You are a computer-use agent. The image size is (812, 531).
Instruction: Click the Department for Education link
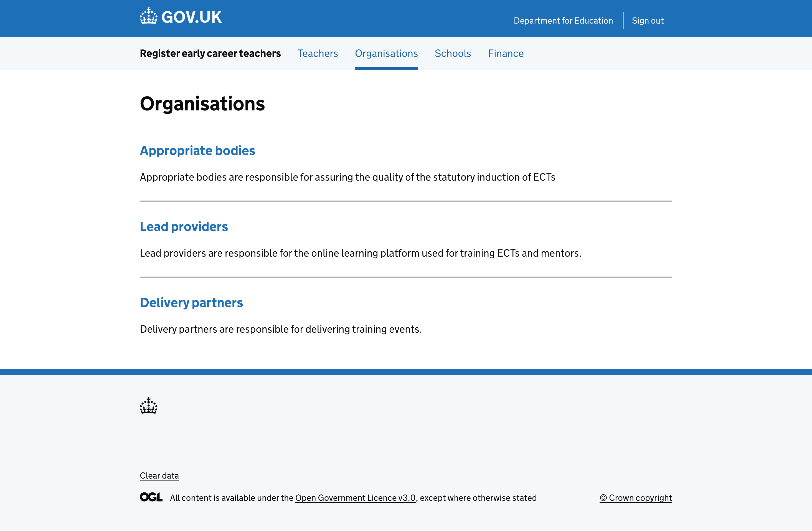point(563,21)
